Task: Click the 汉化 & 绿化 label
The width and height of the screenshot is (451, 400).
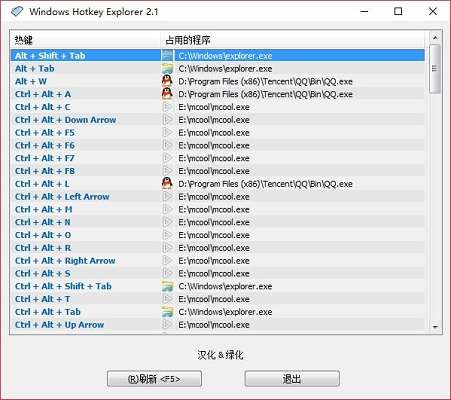Action: pyautogui.click(x=220, y=355)
